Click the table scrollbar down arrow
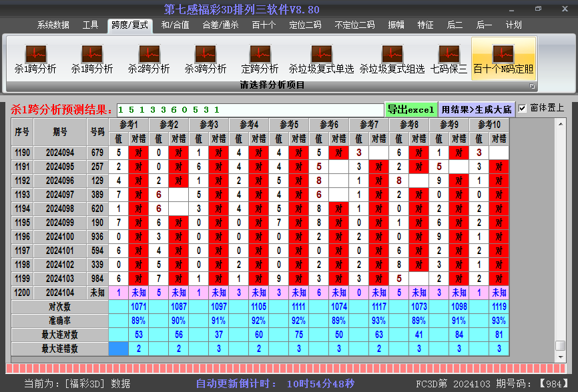Screen dimensions: 578x392 tap(561, 357)
